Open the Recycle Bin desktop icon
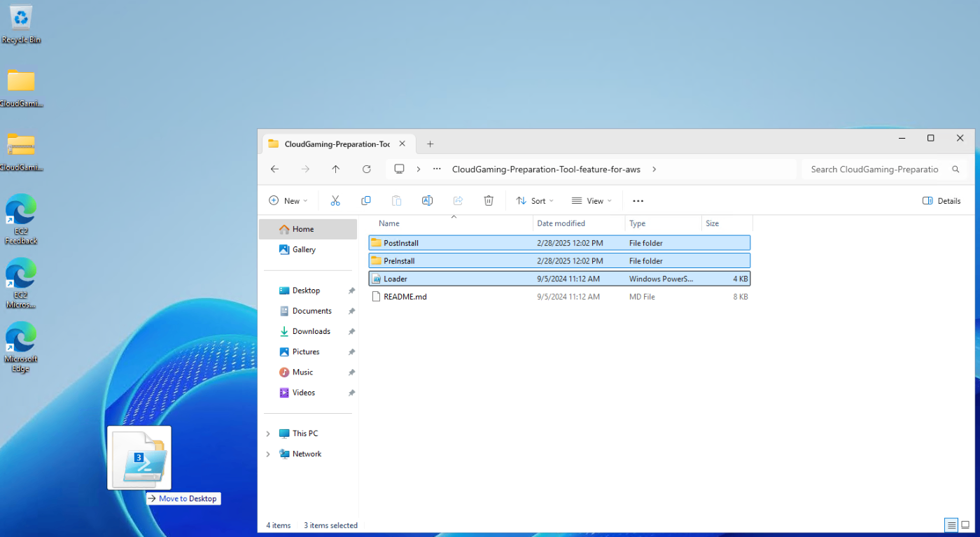The image size is (980, 537). click(x=21, y=25)
